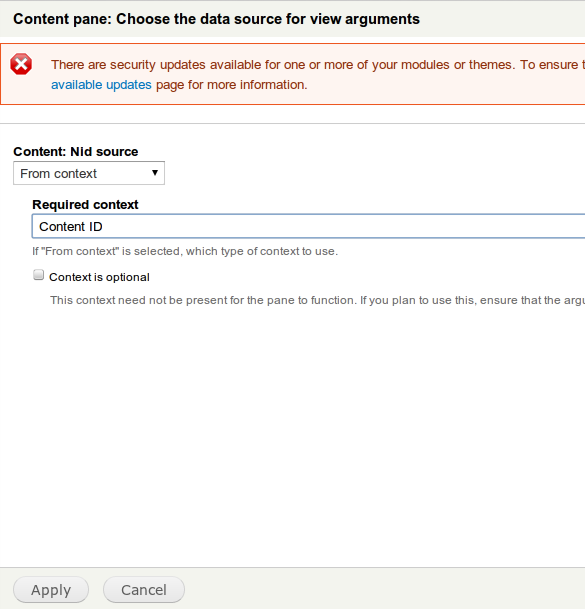
Task: Open the "From context" Nid source dropdown
Action: 89,173
